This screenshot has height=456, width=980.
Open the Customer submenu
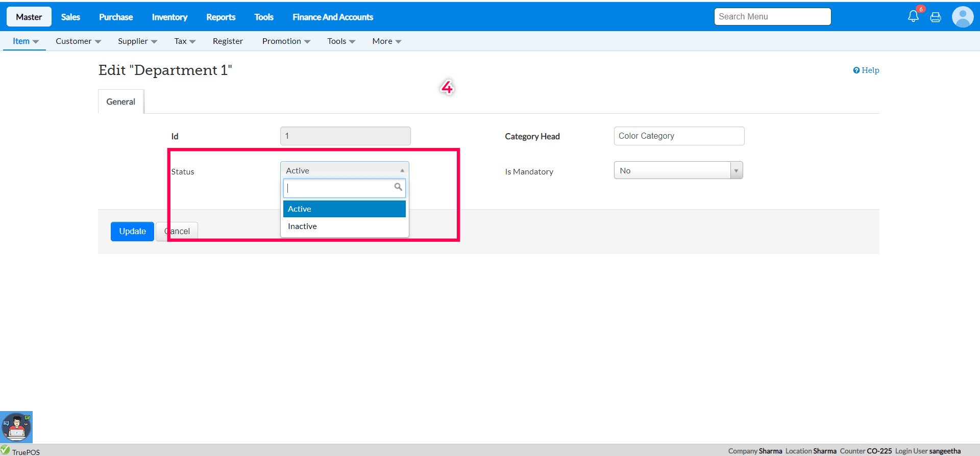point(78,41)
